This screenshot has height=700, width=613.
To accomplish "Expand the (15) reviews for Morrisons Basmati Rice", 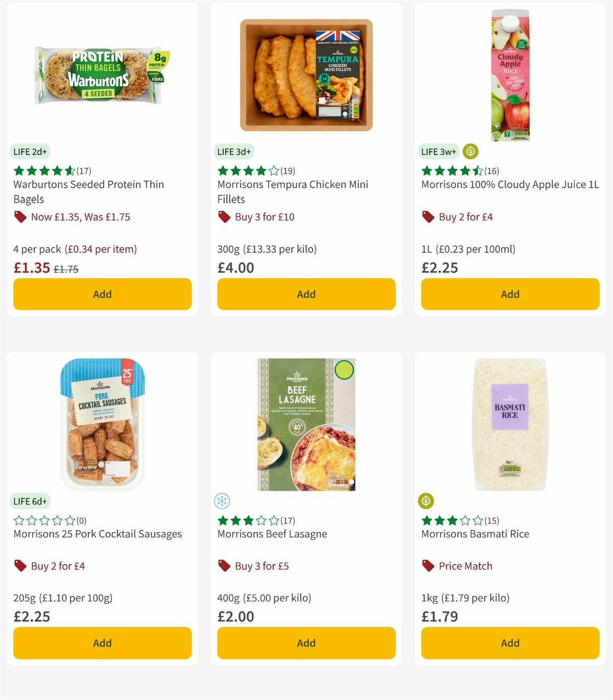I will pyautogui.click(x=491, y=520).
